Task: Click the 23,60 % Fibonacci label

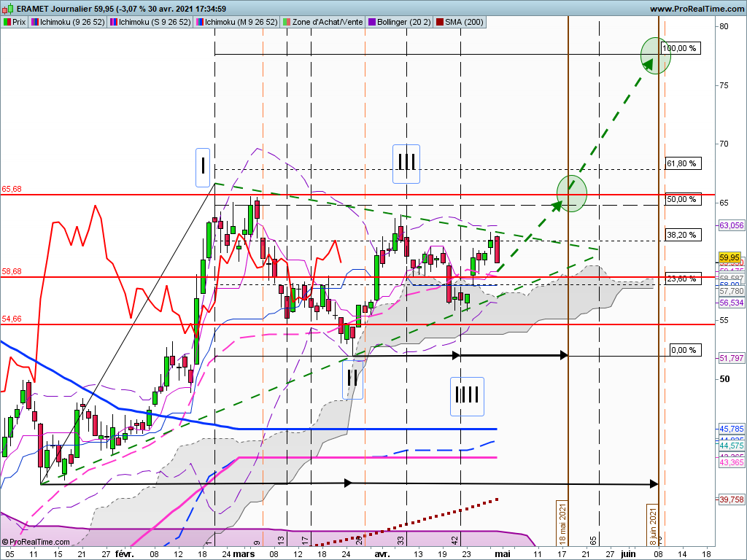Action: (683, 279)
